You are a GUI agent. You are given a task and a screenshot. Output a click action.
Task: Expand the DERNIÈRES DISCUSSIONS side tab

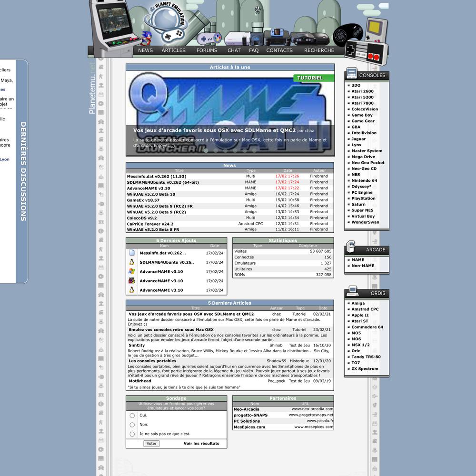[23, 171]
